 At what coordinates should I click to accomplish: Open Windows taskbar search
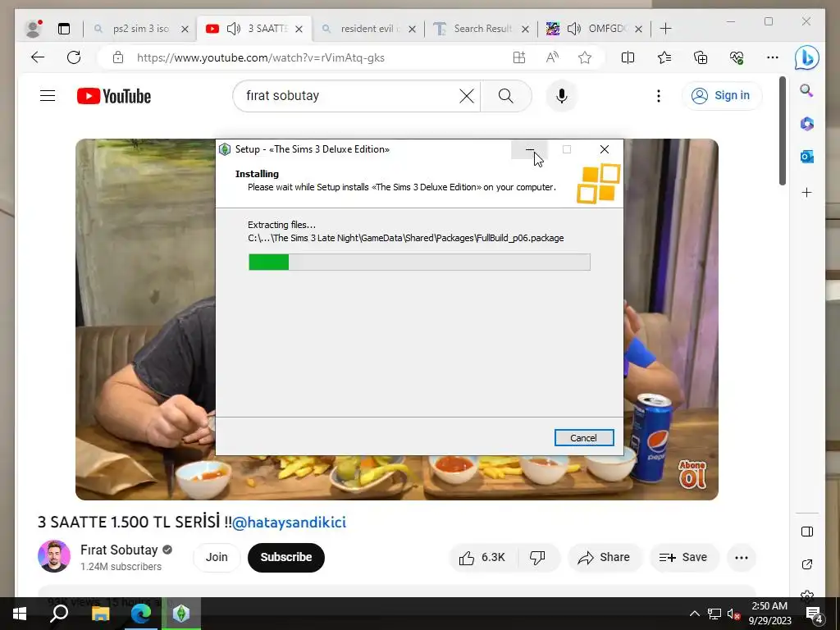click(59, 614)
